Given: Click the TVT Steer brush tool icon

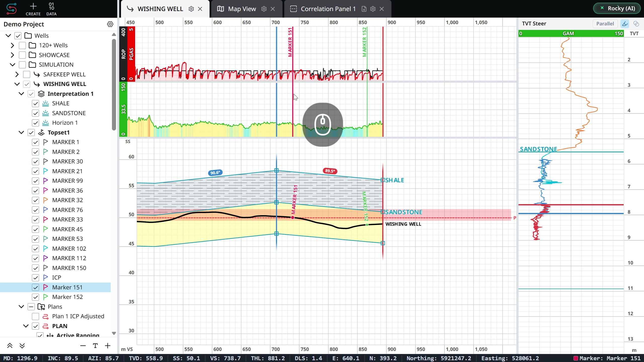Looking at the screenshot, I should 625,24.
